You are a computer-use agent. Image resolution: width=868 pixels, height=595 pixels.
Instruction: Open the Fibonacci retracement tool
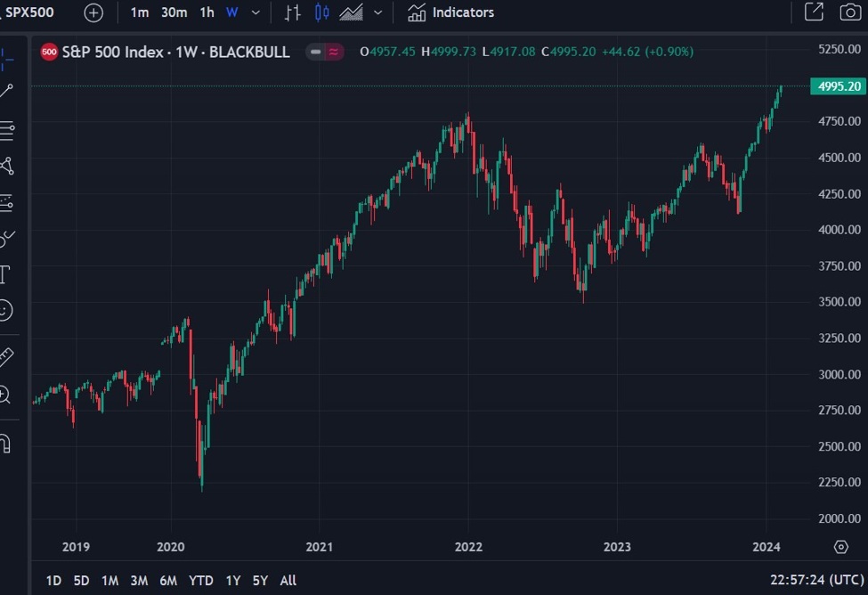[6, 130]
